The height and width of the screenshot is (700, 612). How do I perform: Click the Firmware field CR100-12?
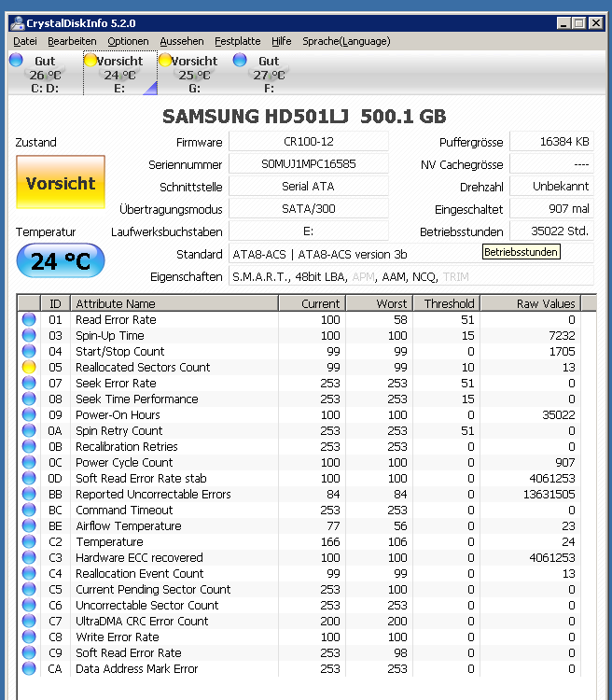click(x=309, y=142)
